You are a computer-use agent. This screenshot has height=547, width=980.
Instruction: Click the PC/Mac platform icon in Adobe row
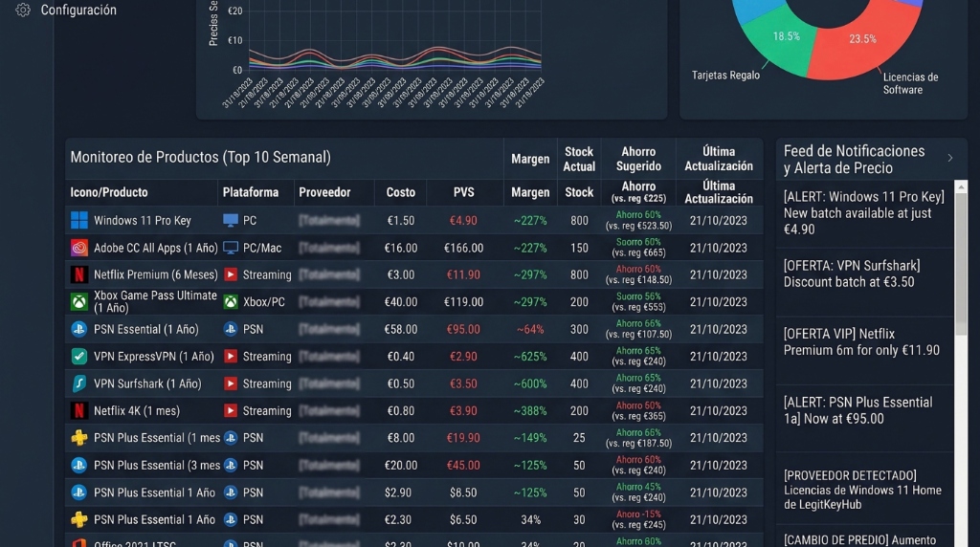click(x=231, y=248)
